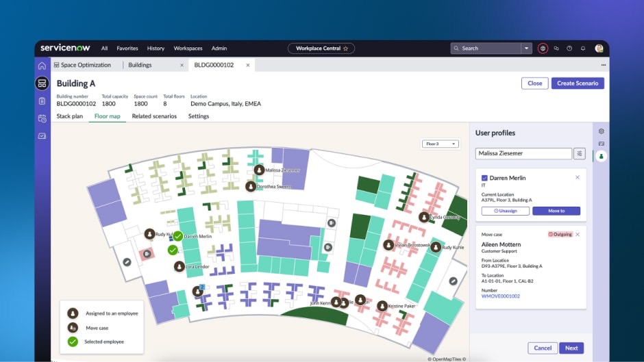The height and width of the screenshot is (362, 644).
Task: Open the History menu
Action: (156, 49)
